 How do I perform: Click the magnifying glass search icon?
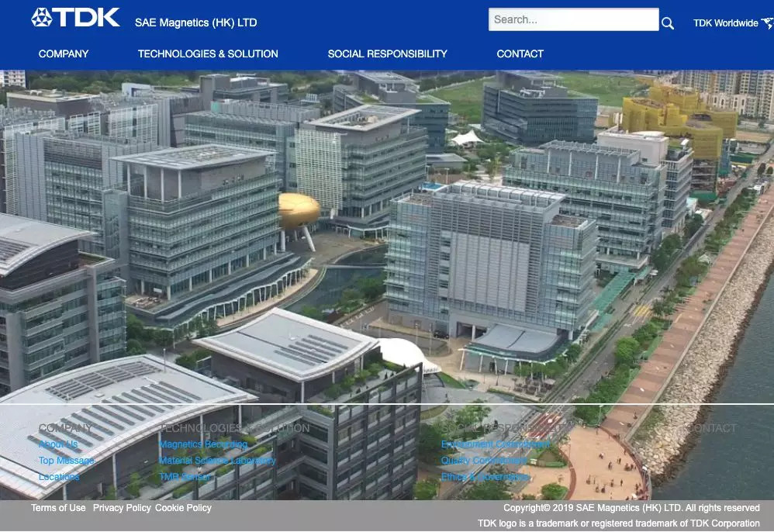(668, 23)
